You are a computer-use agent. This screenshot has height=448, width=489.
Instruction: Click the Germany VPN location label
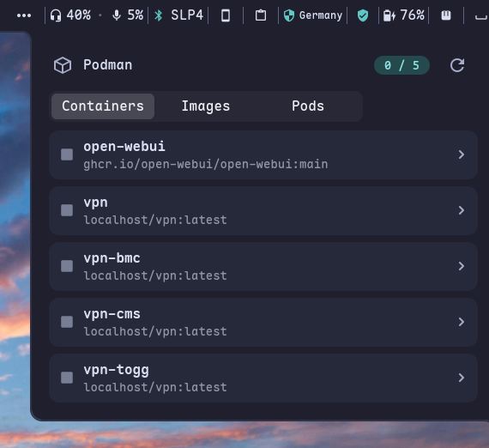point(321,15)
